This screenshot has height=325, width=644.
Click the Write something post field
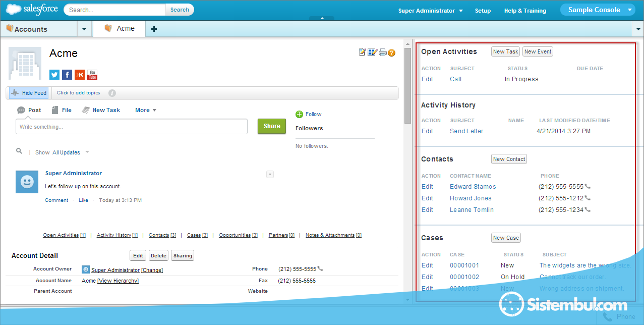132,127
